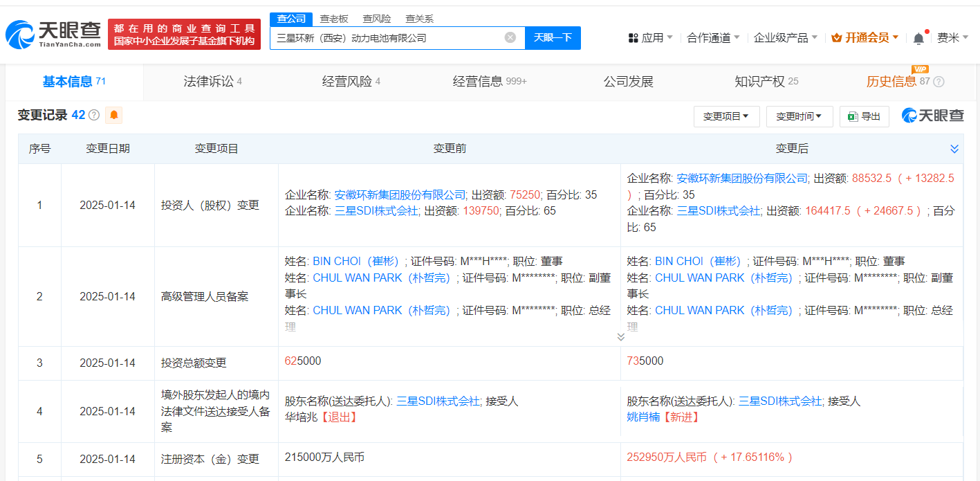Open the 变更时间 filter dropdown
The image size is (980, 481).
click(x=799, y=116)
